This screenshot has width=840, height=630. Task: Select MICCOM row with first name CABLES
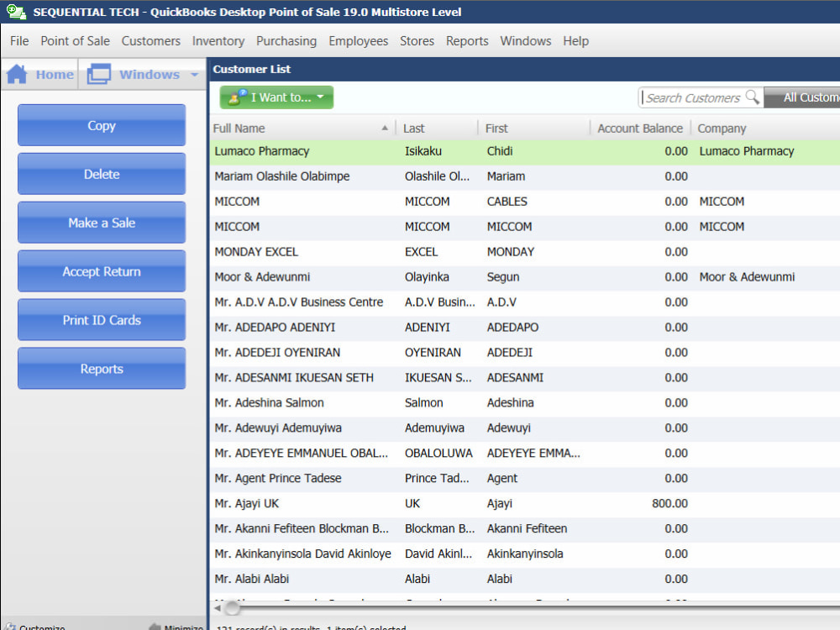click(x=525, y=202)
